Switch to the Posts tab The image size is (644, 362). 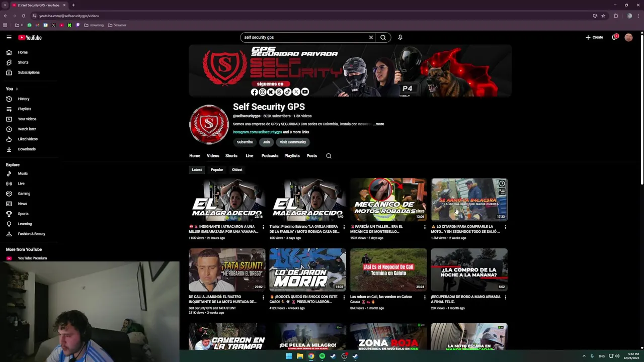tap(311, 156)
